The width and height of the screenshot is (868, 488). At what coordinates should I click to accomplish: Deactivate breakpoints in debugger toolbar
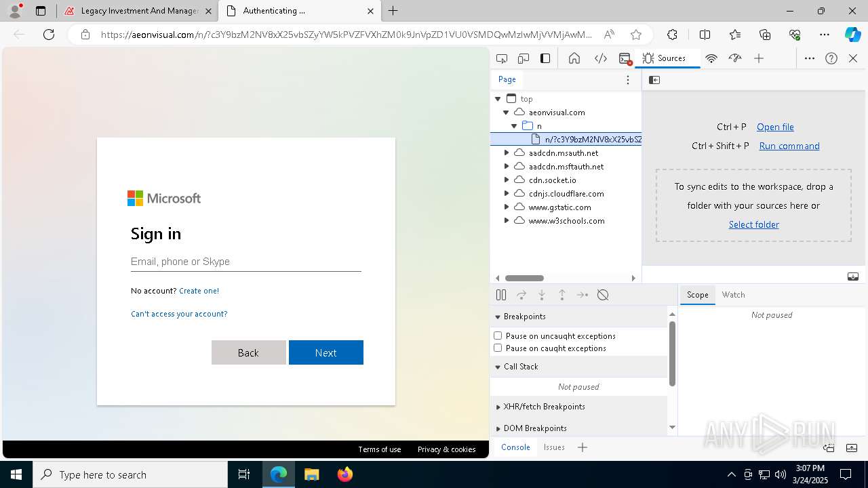603,295
